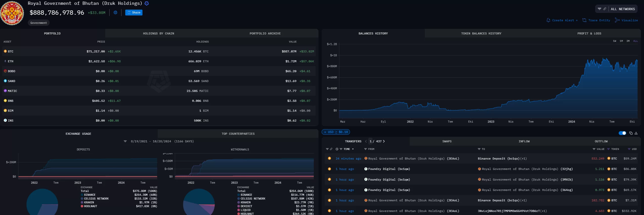644x215 pixels.
Task: Click the blue Share button
Action: tap(134, 12)
